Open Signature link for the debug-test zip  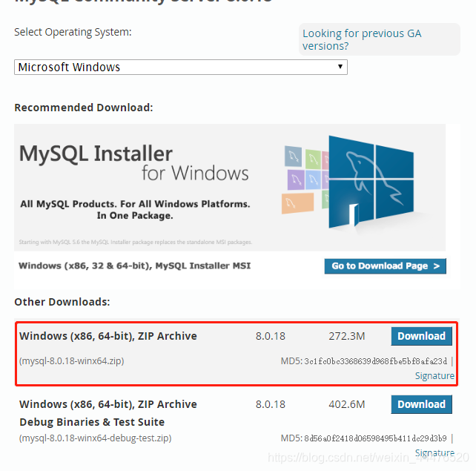tap(434, 452)
